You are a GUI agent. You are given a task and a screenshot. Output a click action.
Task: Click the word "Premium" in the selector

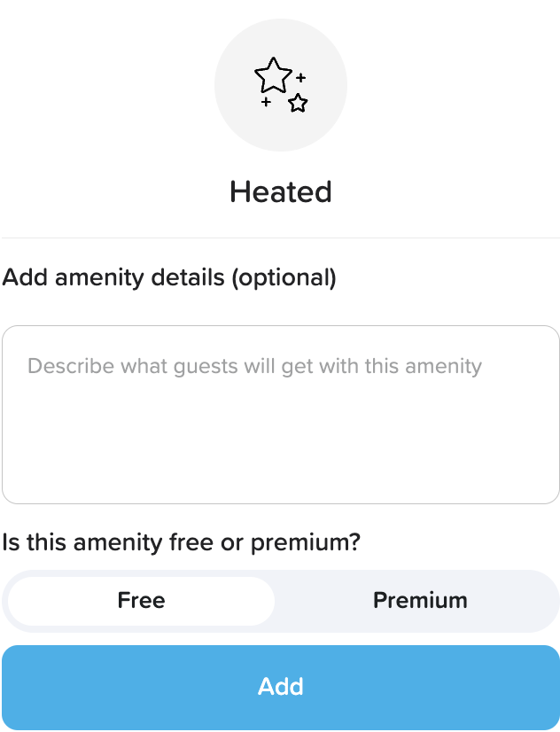[x=420, y=601]
